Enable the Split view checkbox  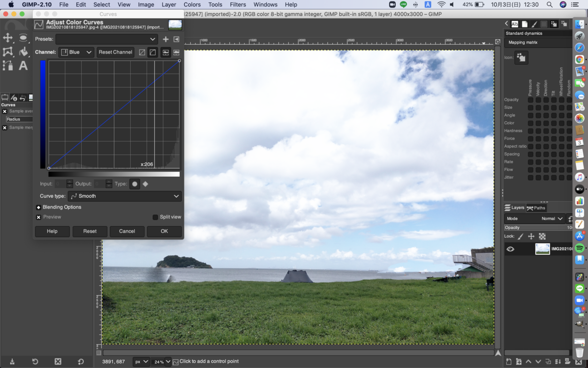tap(155, 217)
